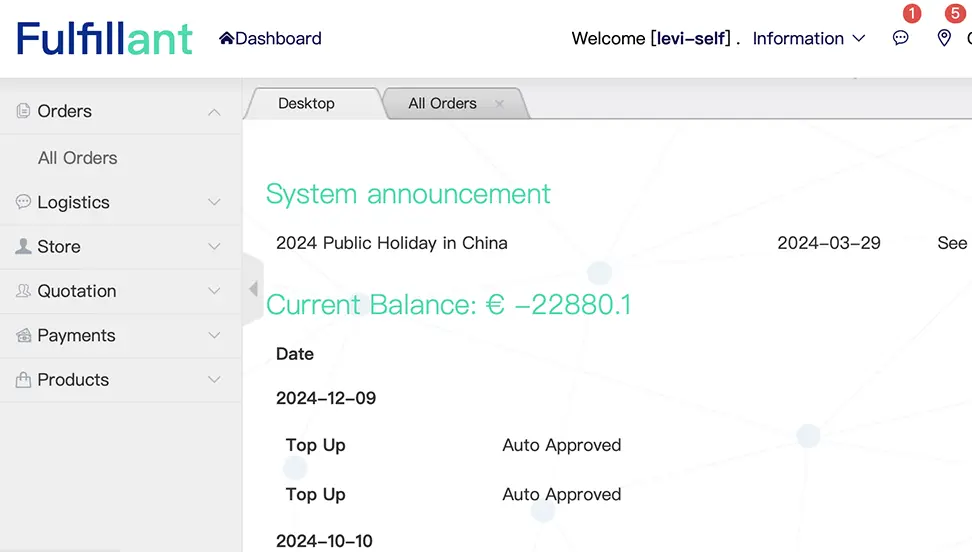Click the Quotation users icon

[x=23, y=291]
